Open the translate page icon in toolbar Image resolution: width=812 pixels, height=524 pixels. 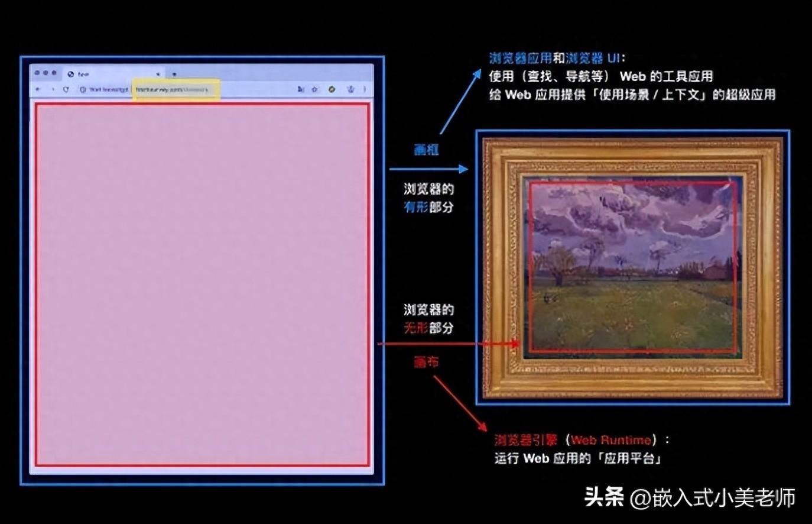coord(301,89)
